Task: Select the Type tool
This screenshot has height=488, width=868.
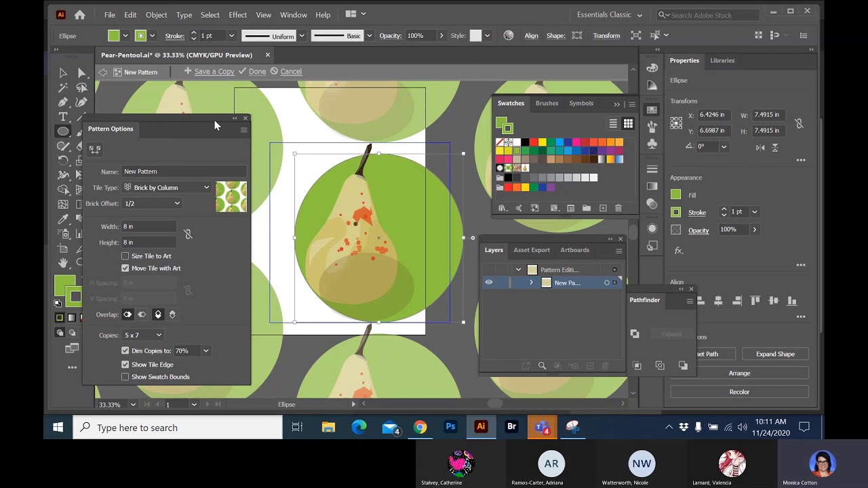Action: click(x=63, y=117)
